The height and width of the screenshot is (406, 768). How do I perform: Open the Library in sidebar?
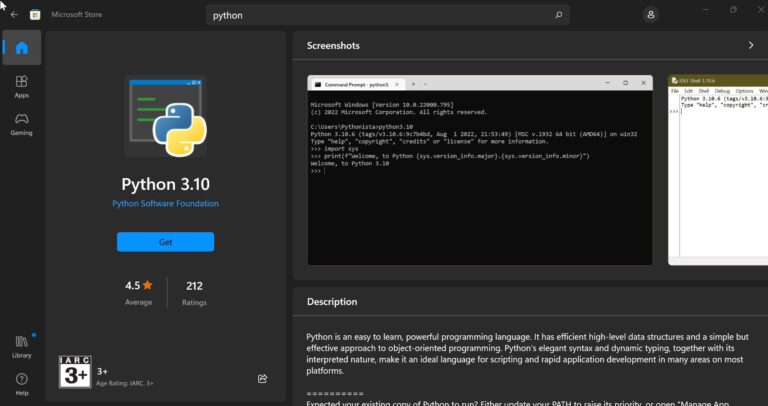pos(22,347)
